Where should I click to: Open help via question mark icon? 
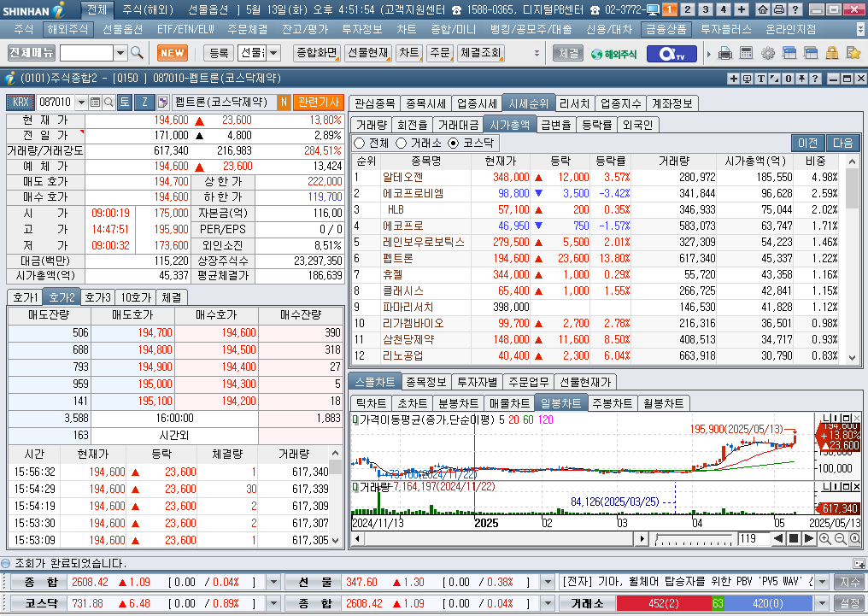(795, 9)
